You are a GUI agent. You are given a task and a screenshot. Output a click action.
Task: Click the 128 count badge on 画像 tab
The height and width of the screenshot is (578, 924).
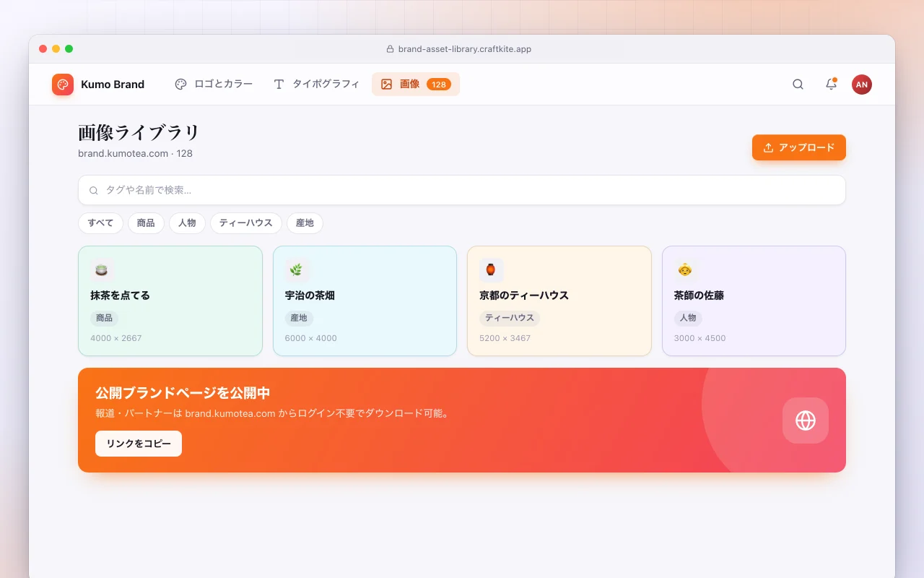coord(439,85)
